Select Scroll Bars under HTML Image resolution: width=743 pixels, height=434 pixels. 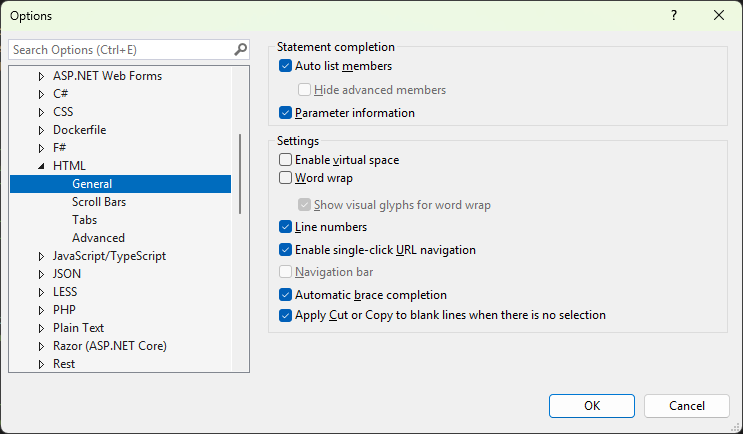pos(99,202)
